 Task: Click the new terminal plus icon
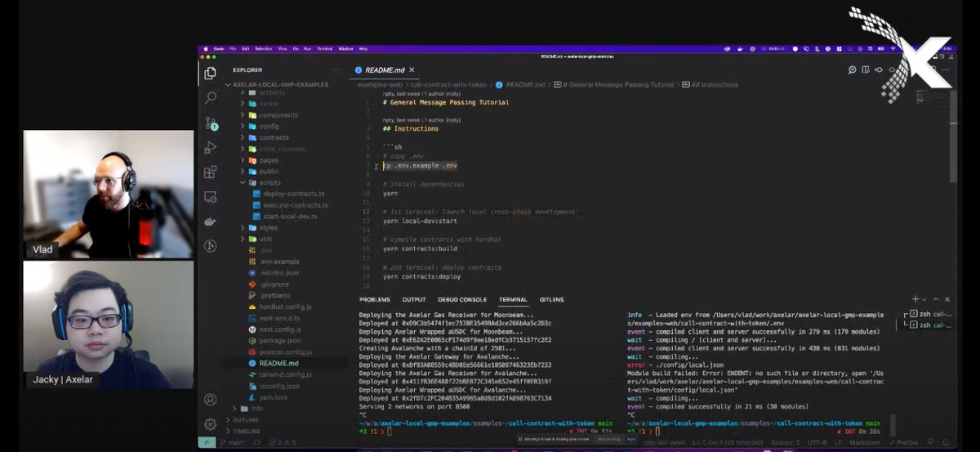click(915, 299)
